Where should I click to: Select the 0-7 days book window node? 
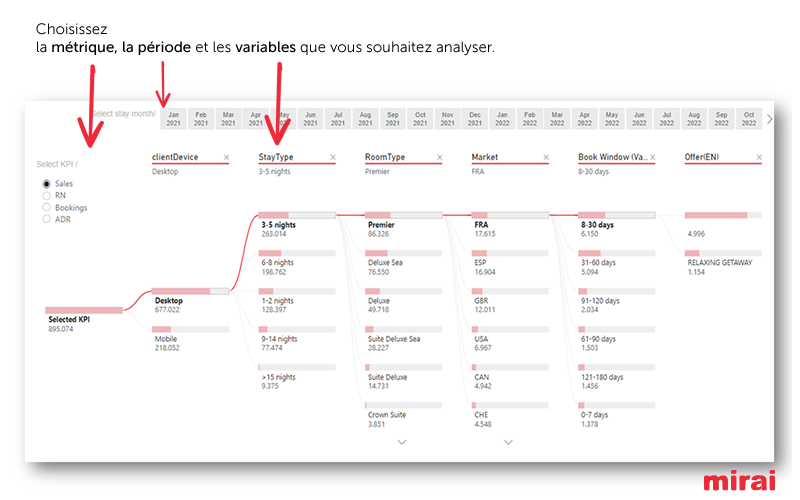coord(617,405)
